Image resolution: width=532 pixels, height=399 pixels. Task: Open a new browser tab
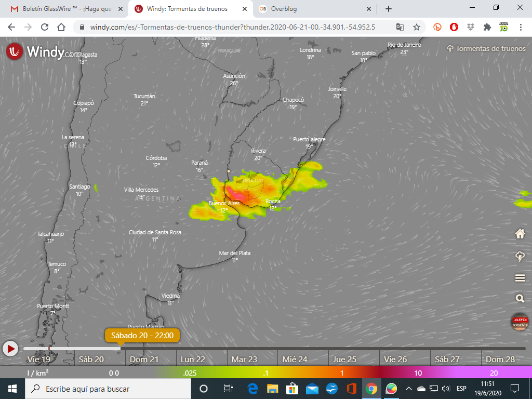[389, 9]
